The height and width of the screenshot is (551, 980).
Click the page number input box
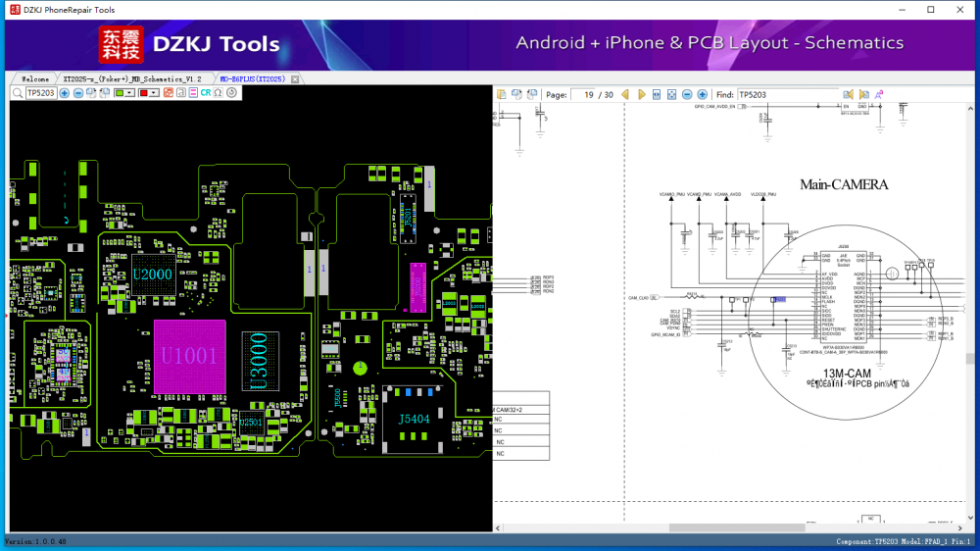[x=586, y=94]
